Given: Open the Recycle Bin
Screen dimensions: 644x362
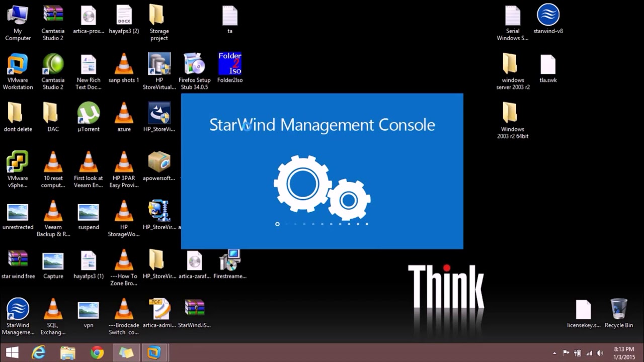Looking at the screenshot, I should click(x=619, y=313).
